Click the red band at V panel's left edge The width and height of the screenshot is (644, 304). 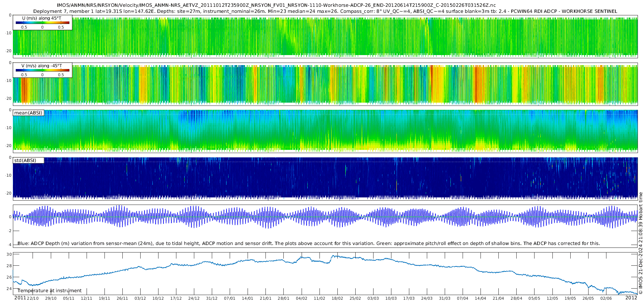(24, 89)
